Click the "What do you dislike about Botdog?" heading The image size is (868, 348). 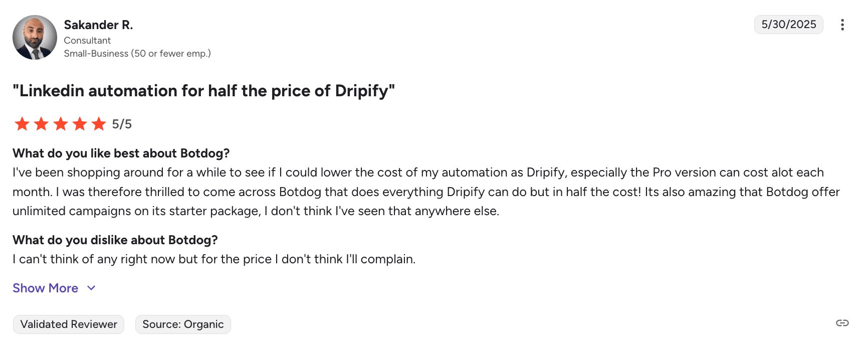(115, 240)
